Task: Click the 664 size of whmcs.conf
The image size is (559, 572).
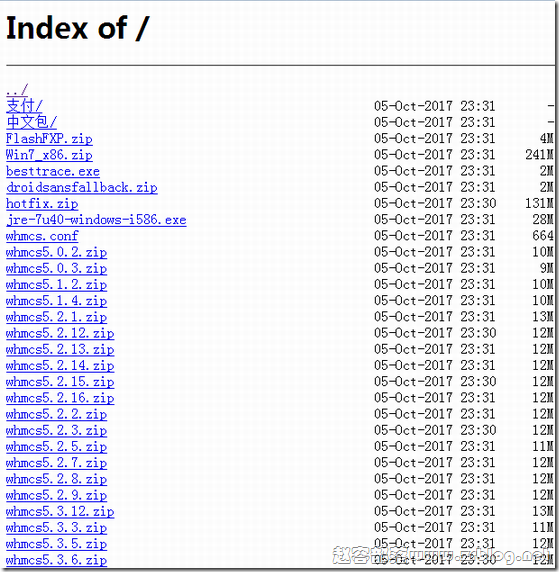Action: [543, 236]
